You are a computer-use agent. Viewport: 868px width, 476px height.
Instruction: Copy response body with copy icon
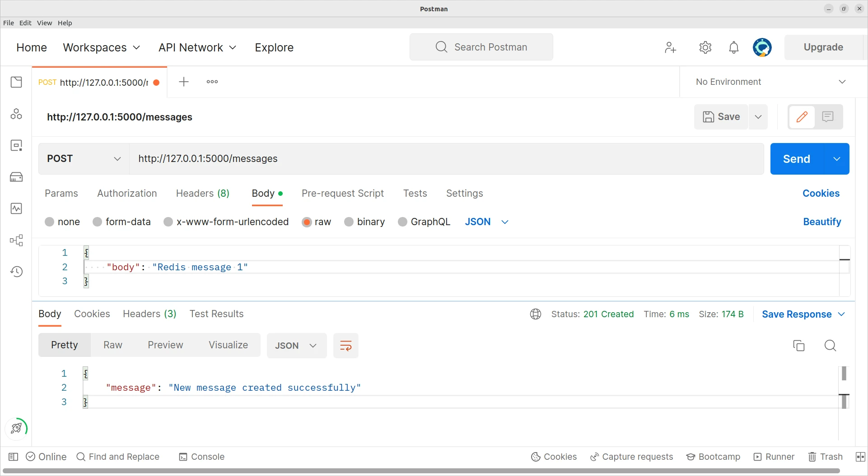click(798, 346)
